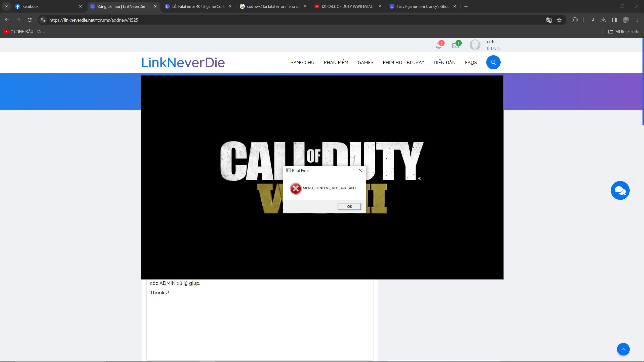Screen dimensions: 644x362
Task: Open media playback controls in the toolbar
Action: point(592,20)
